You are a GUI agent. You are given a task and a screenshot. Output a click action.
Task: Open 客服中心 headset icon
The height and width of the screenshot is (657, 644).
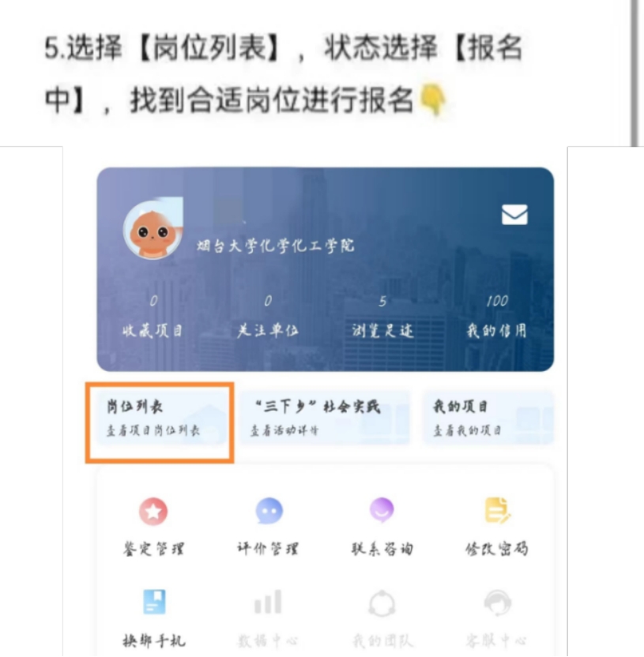click(497, 603)
